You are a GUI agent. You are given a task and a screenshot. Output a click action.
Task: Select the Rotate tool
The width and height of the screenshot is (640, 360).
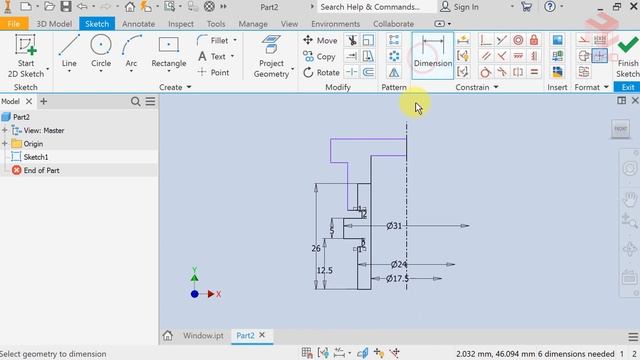[321, 73]
